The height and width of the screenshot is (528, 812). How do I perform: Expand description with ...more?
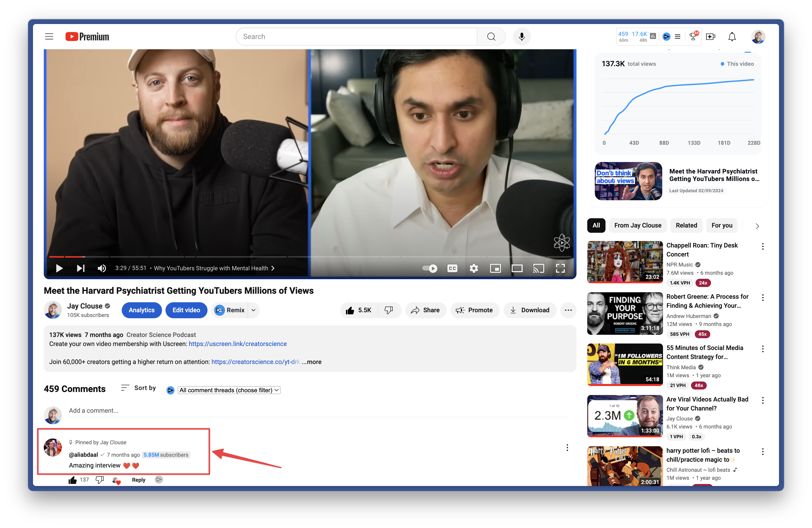point(311,362)
